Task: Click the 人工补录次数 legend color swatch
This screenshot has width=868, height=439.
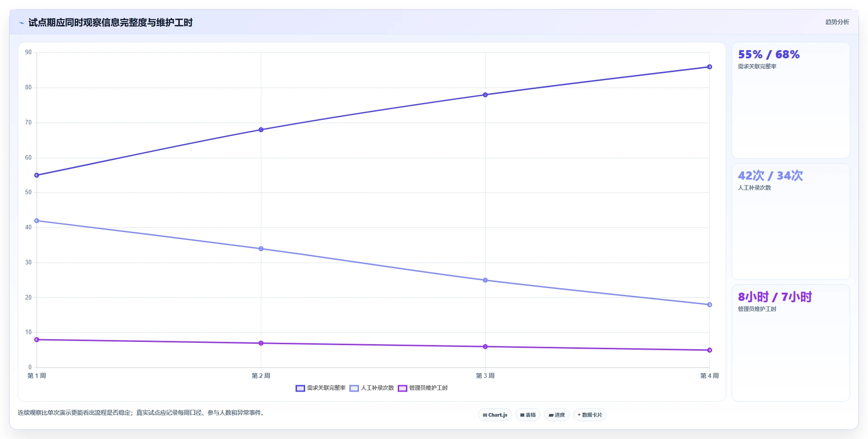Action: pyautogui.click(x=354, y=388)
